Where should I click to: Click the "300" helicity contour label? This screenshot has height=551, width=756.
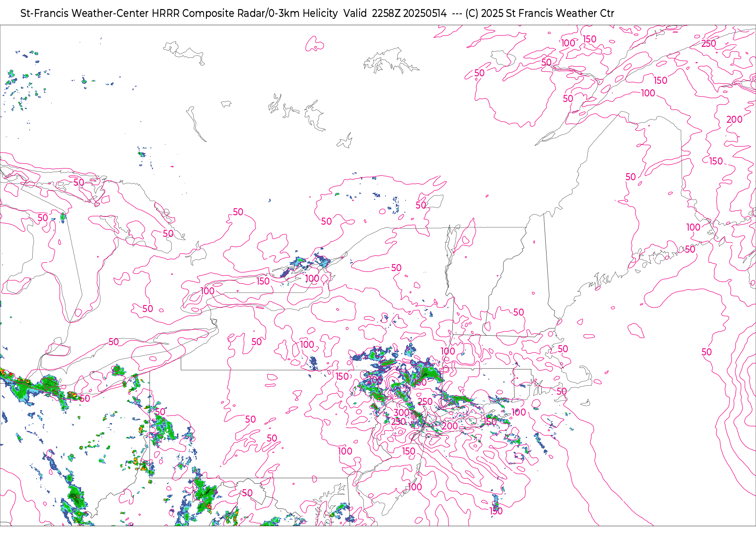[401, 412]
